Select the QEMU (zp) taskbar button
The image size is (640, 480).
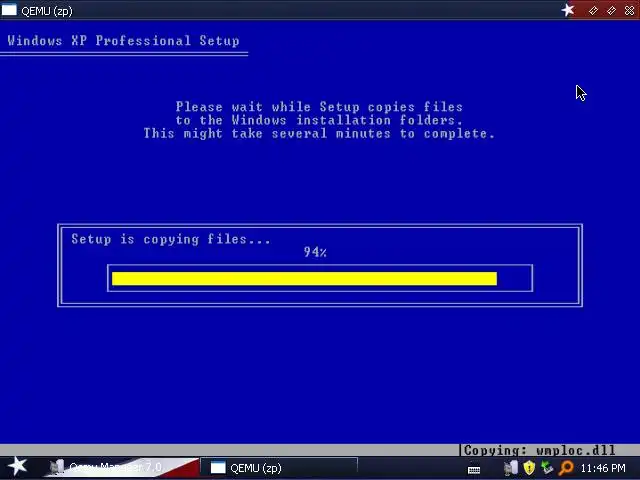pyautogui.click(x=280, y=468)
